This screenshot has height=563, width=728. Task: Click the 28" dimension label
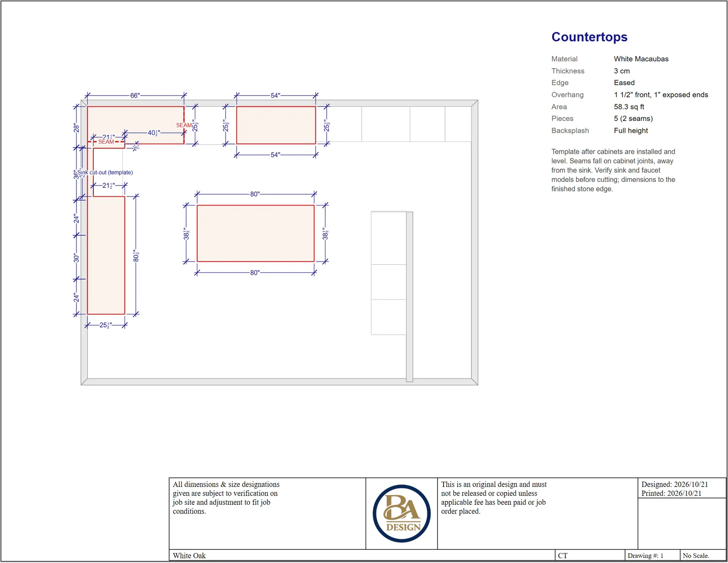pyautogui.click(x=76, y=128)
